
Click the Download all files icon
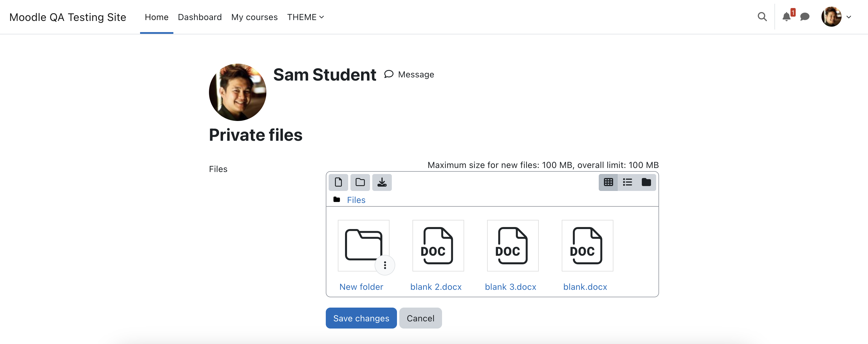pos(382,182)
